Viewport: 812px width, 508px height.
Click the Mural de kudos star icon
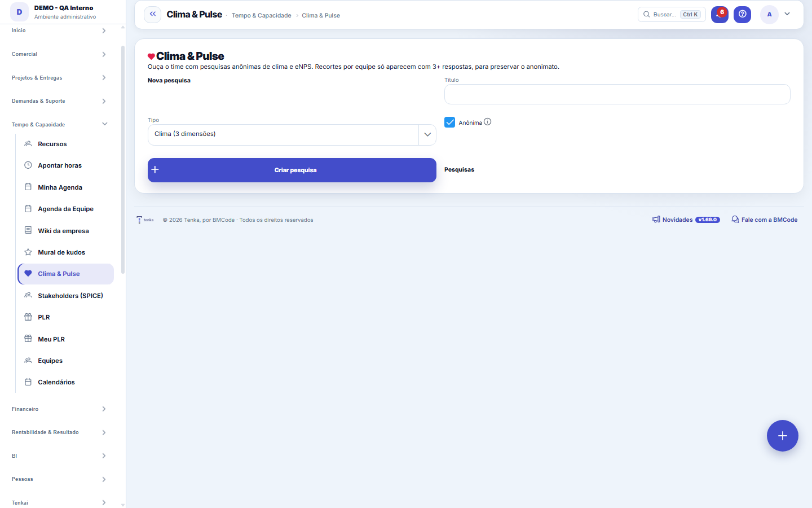pos(28,252)
